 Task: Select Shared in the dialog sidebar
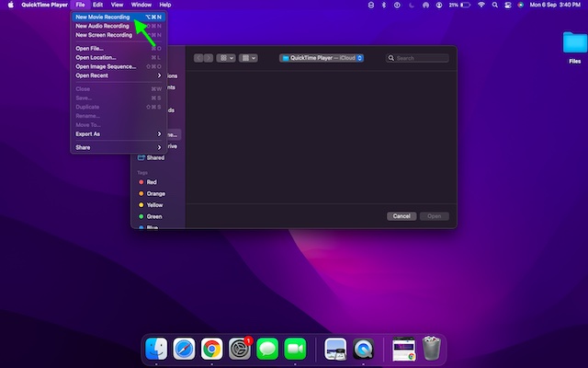click(155, 157)
